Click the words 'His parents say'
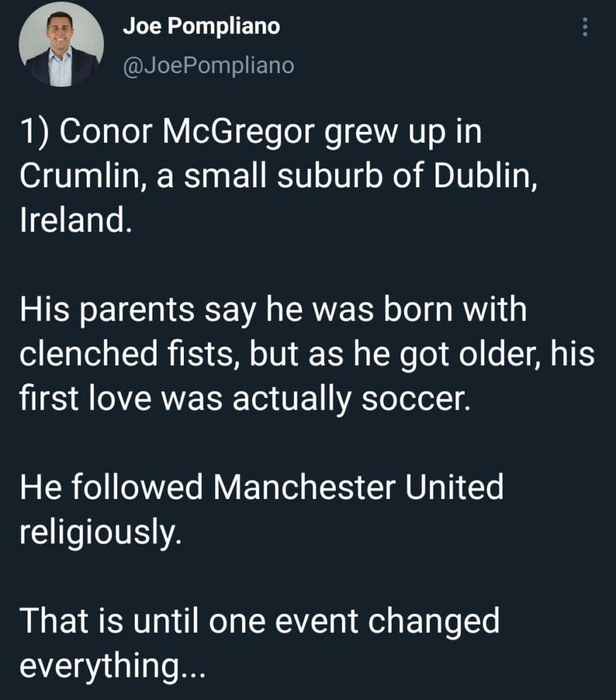This screenshot has width=616, height=700. [138, 311]
